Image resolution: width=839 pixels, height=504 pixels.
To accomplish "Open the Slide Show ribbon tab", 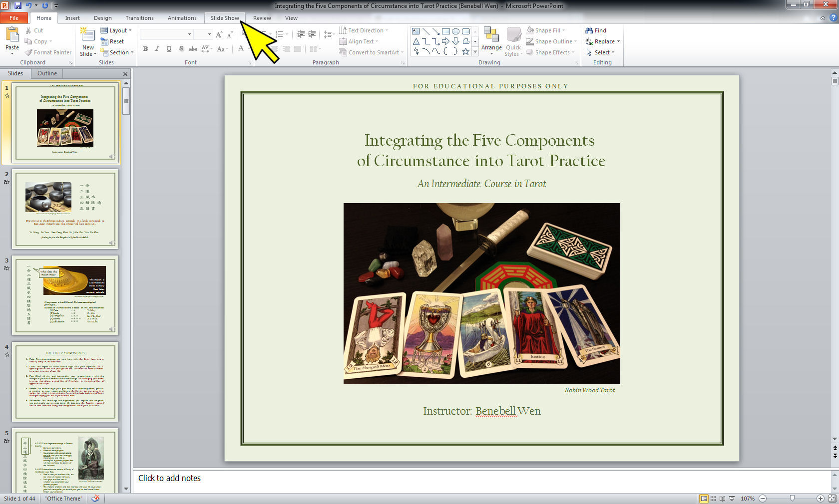I will [225, 18].
